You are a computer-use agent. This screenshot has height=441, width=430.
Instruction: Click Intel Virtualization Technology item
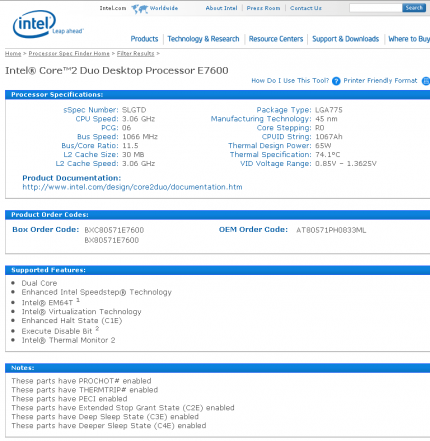(82, 312)
